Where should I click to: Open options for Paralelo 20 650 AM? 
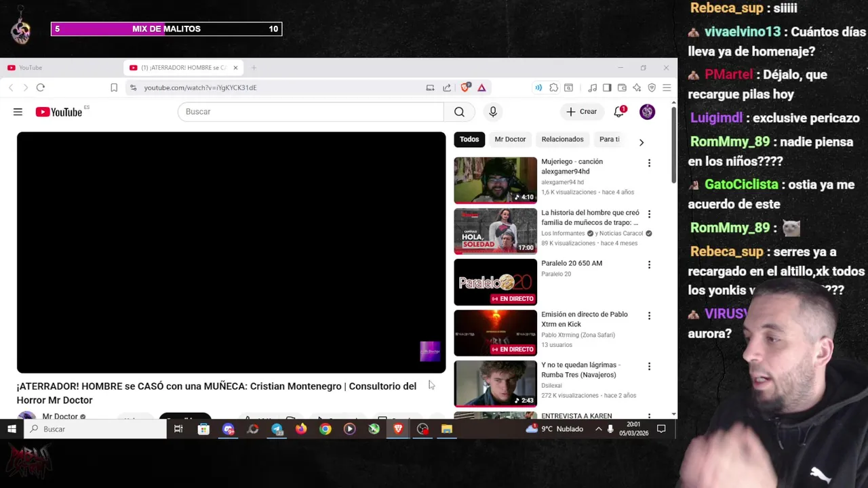649,264
